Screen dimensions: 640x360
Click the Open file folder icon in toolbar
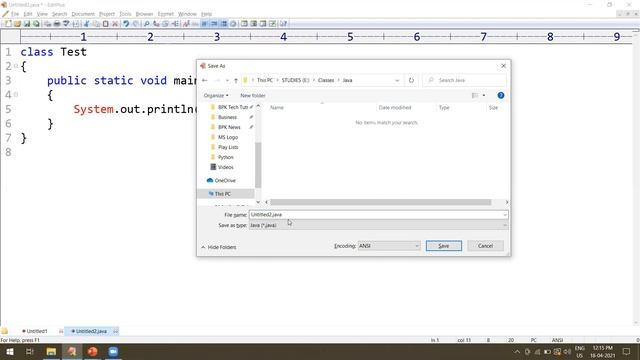point(18,24)
